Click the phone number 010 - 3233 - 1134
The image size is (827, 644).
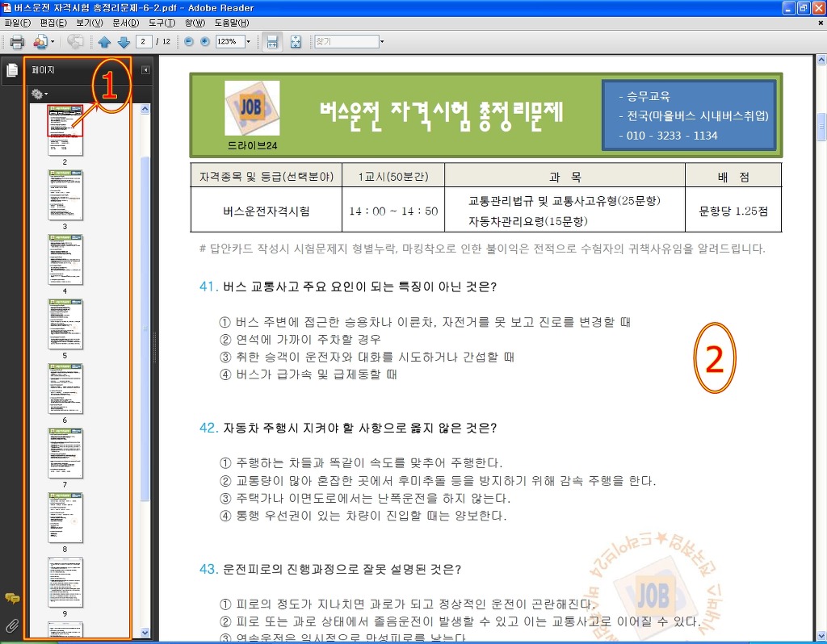point(672,136)
